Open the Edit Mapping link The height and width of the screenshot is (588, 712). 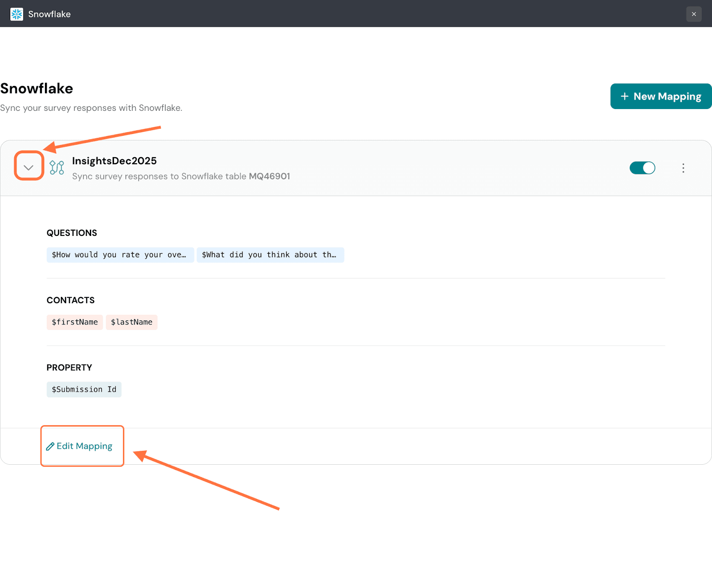pyautogui.click(x=85, y=446)
